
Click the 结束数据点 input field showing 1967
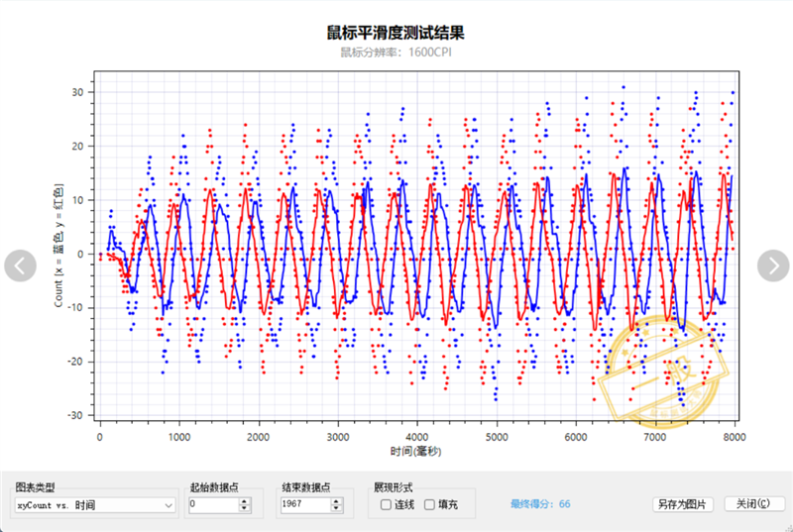(305, 504)
